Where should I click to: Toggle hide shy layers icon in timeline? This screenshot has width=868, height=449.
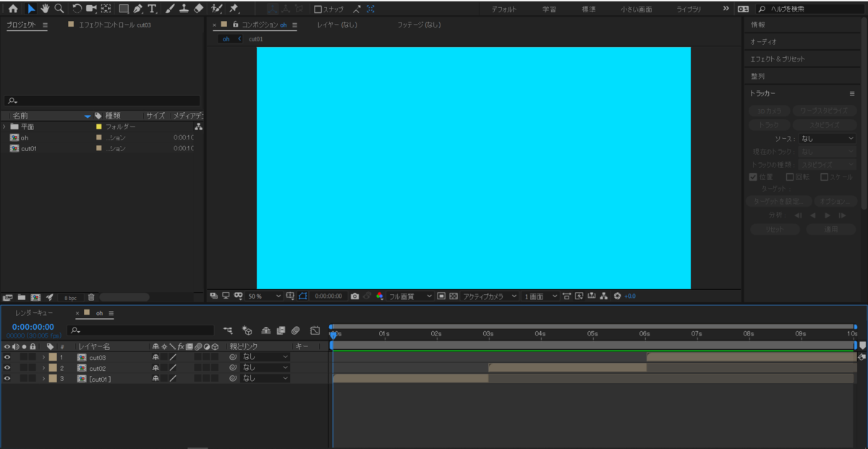(x=265, y=330)
